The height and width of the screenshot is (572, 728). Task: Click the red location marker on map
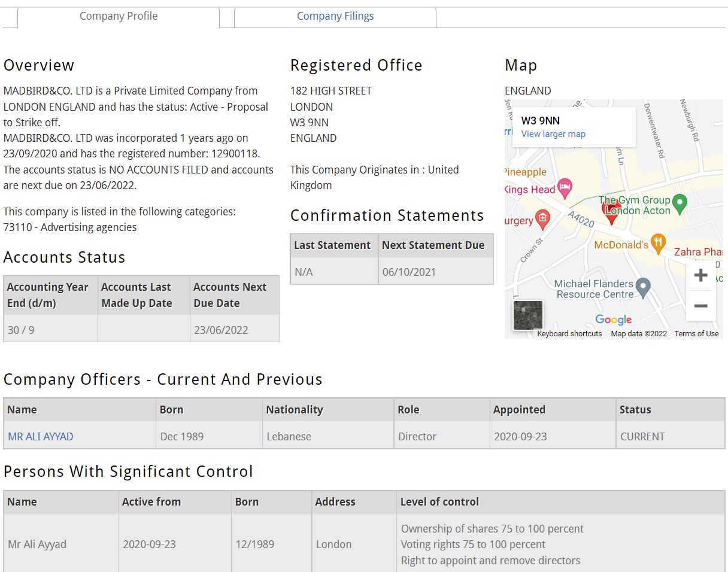611,212
